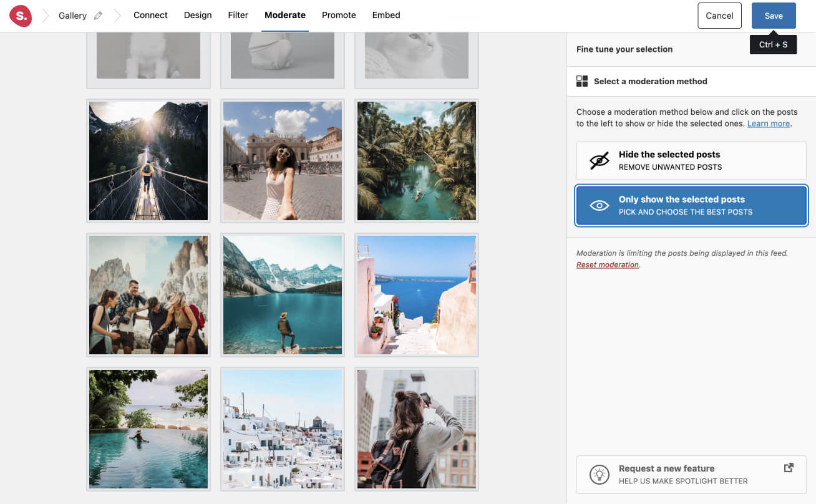Go to the Filter tab
The width and height of the screenshot is (816, 504).
[238, 15]
